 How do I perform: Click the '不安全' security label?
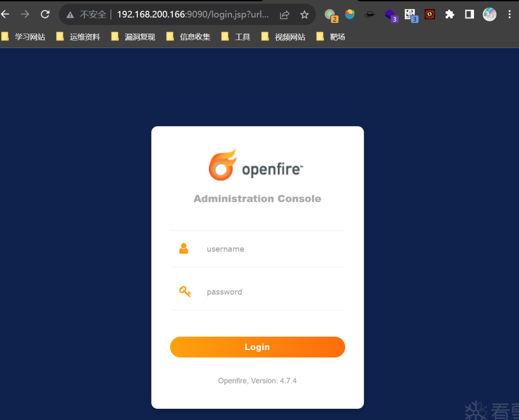coord(93,15)
